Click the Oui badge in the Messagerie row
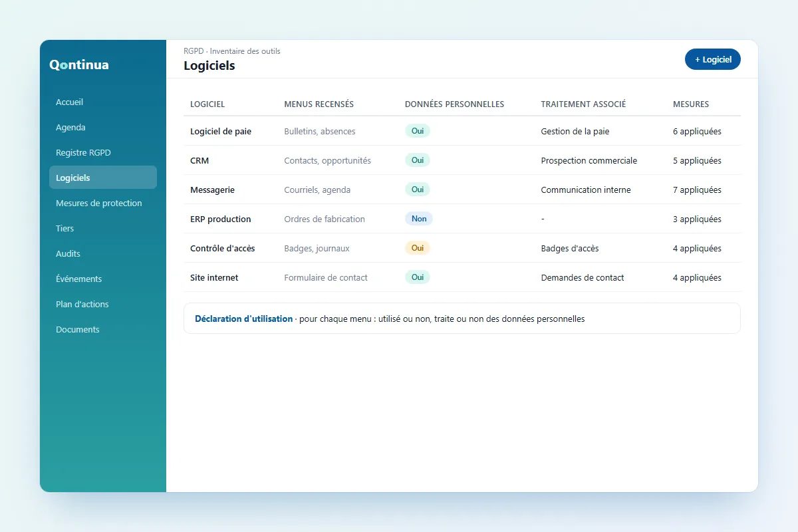This screenshot has width=798, height=532. point(418,190)
